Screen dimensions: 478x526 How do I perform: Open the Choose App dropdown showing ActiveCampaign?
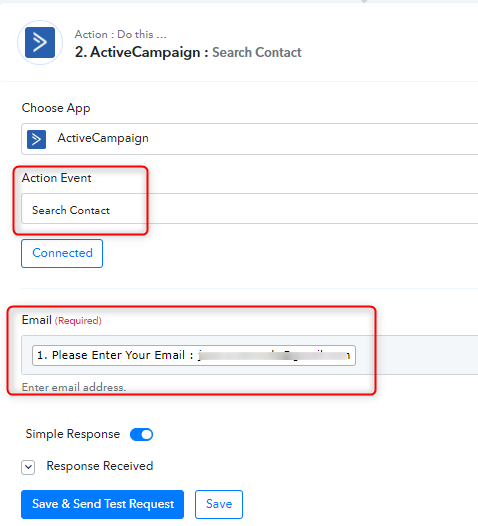250,139
